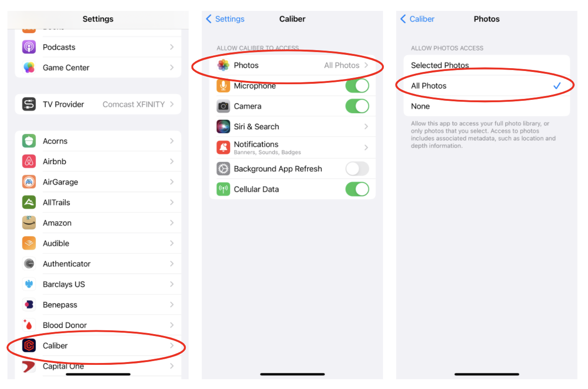Go back to Settings
The height and width of the screenshot is (389, 588).
pos(225,19)
